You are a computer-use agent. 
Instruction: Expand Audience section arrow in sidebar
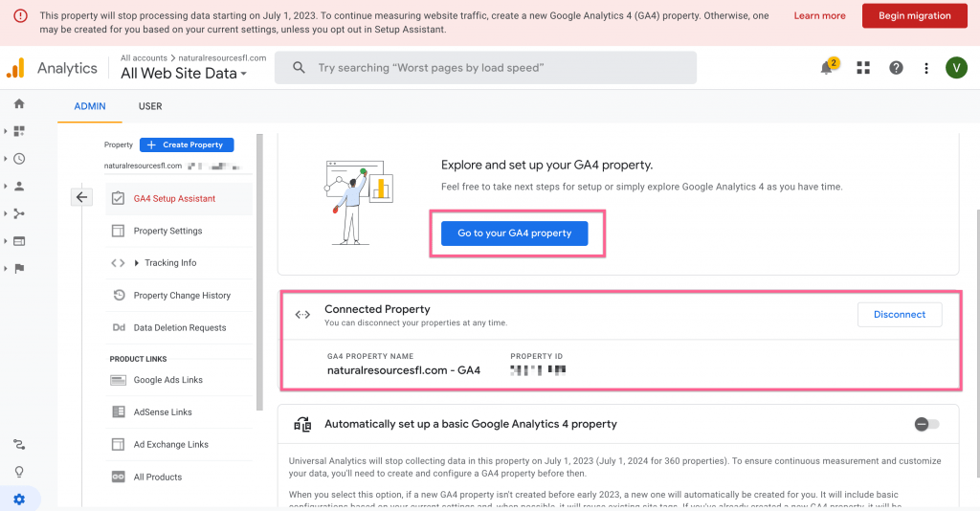pyautogui.click(x=6, y=187)
